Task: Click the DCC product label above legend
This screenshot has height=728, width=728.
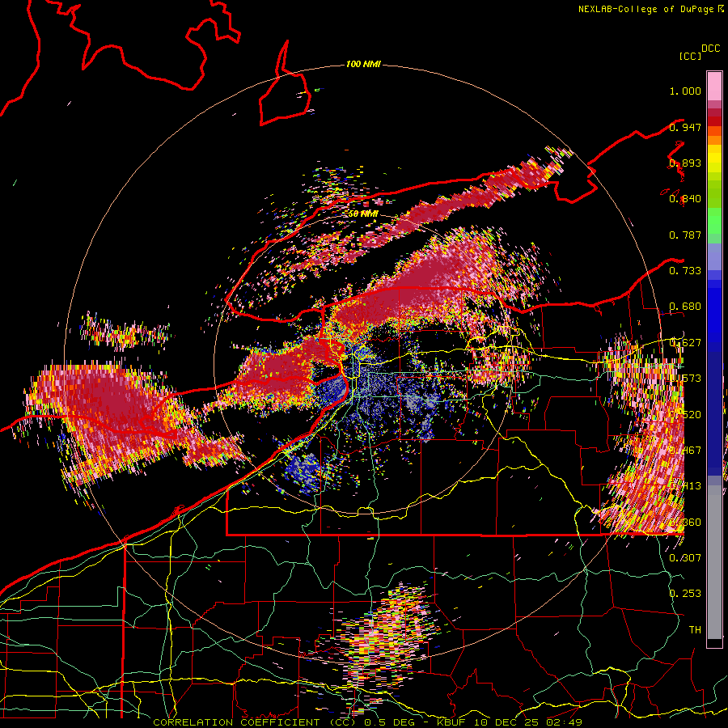Action: (x=710, y=49)
